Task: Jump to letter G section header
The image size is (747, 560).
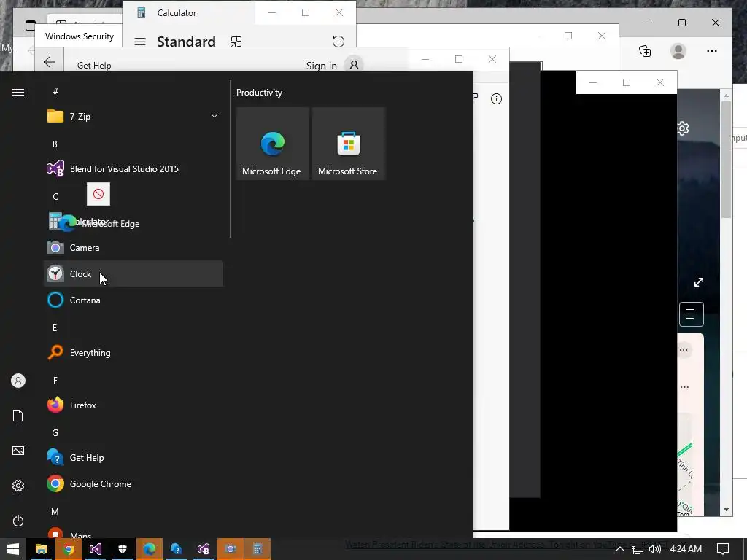Action: click(x=55, y=433)
